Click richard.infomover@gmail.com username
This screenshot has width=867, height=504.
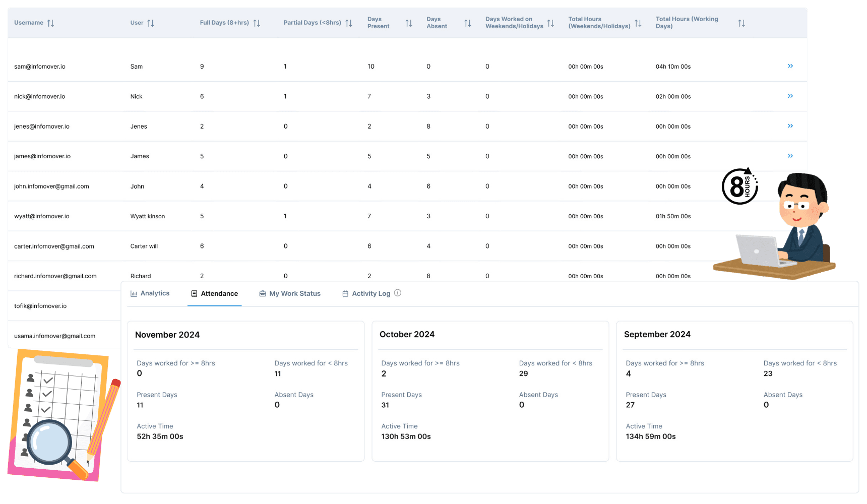[x=55, y=276]
